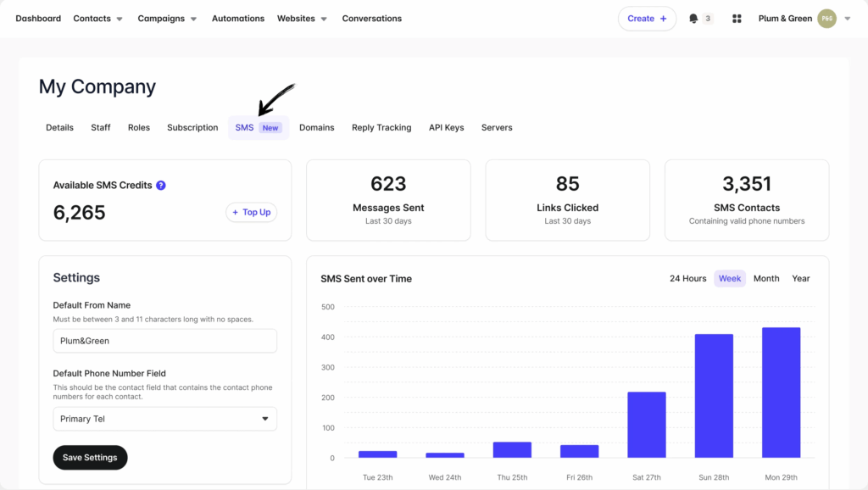This screenshot has height=490, width=868.
Task: Select the Week time range toggle
Action: tap(729, 278)
